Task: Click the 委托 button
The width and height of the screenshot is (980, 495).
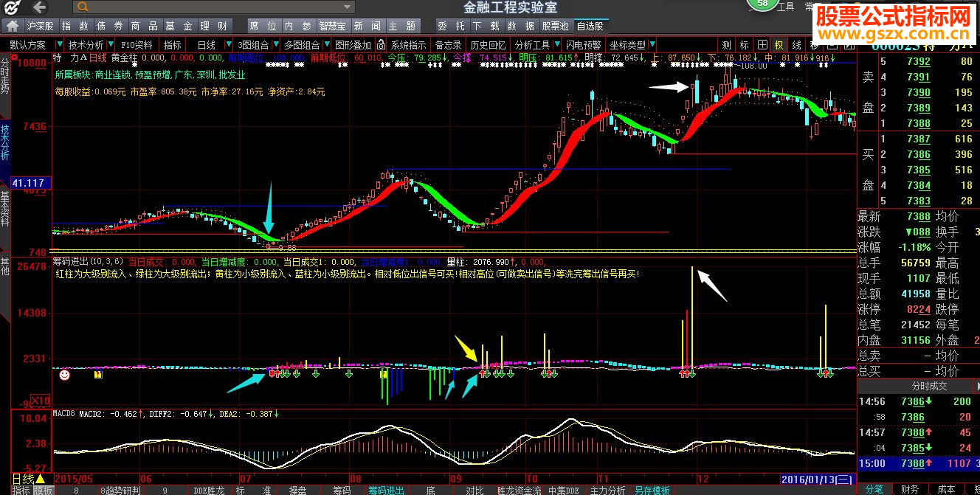Action: 452,26
